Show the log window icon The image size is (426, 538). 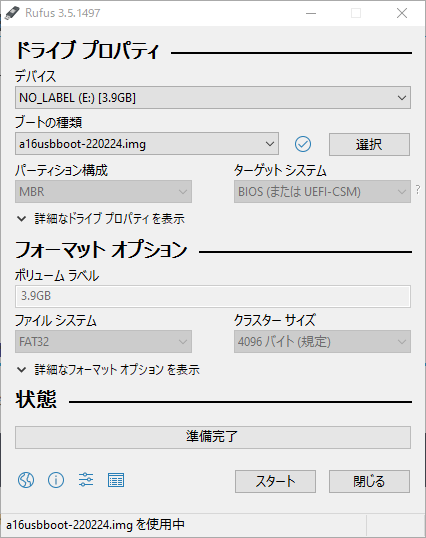pyautogui.click(x=116, y=480)
